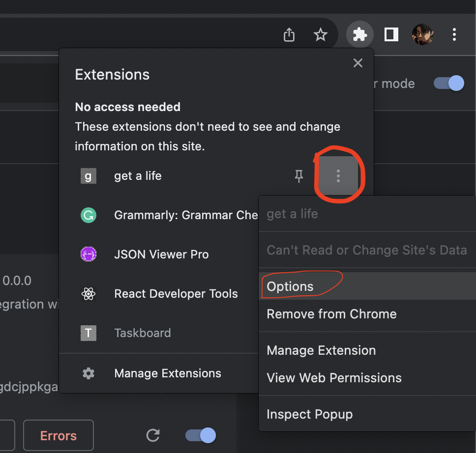Toggle the browser side panel icon
The height and width of the screenshot is (453, 476).
click(x=391, y=34)
